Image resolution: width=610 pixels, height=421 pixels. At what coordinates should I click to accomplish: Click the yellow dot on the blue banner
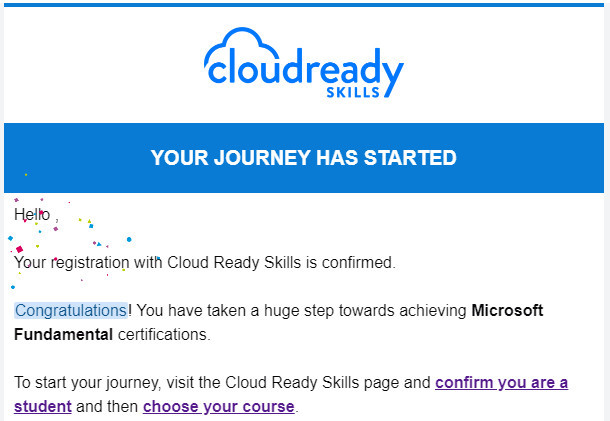tap(26, 175)
